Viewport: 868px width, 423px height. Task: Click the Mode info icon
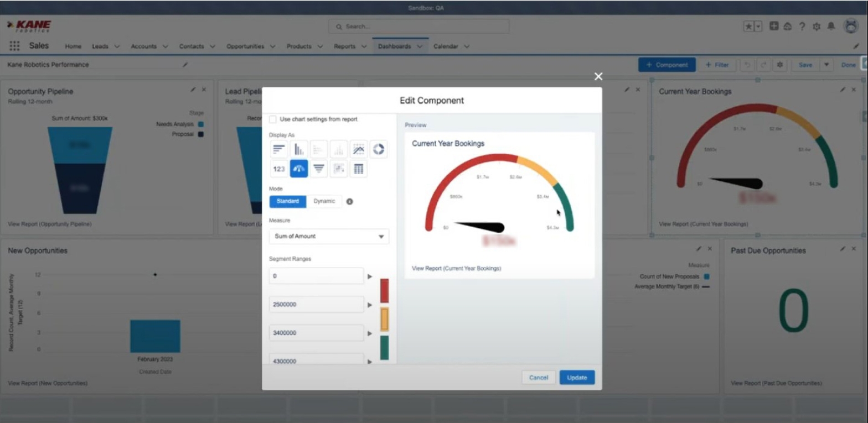click(x=349, y=202)
